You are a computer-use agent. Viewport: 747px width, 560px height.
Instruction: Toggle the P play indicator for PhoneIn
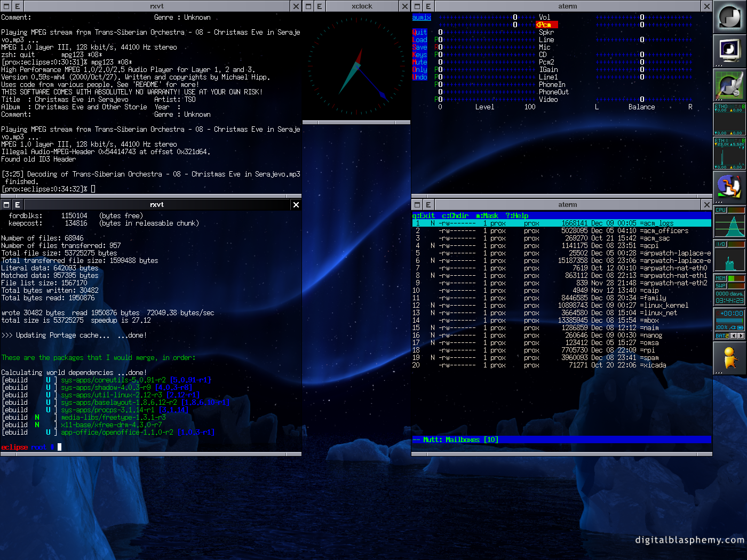pos(436,85)
